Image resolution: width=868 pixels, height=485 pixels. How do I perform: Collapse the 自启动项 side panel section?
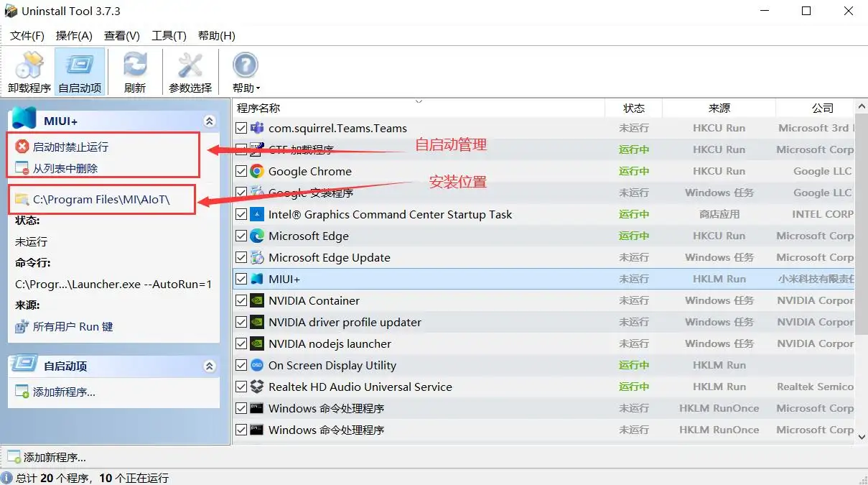pos(210,366)
